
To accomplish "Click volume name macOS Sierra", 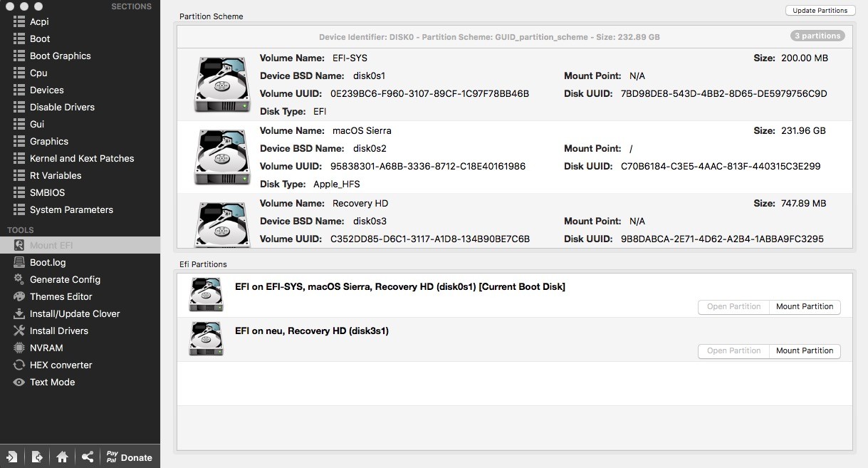I will (x=362, y=130).
